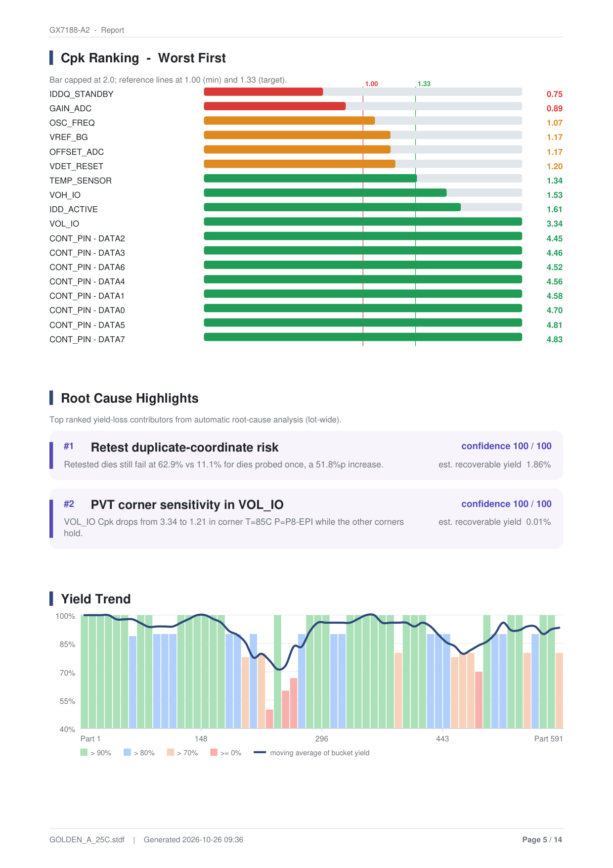Click the green >90% legend swatch
The image size is (613, 868).
click(x=84, y=752)
